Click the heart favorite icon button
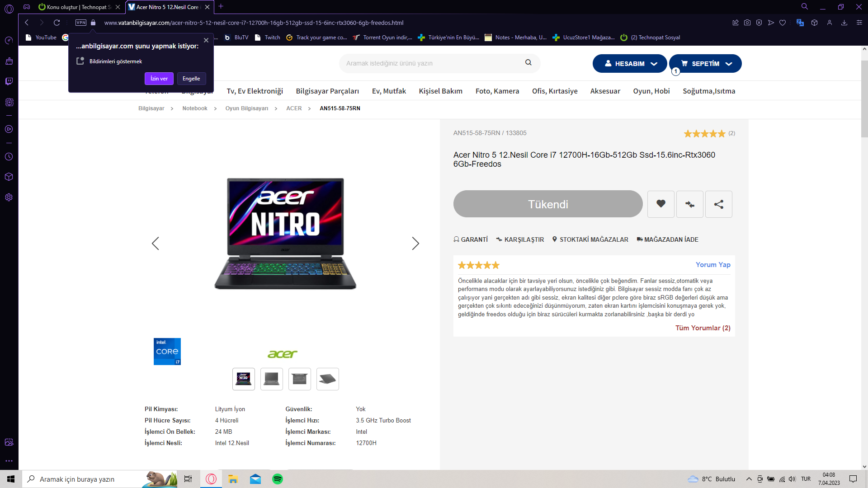 pos(660,204)
